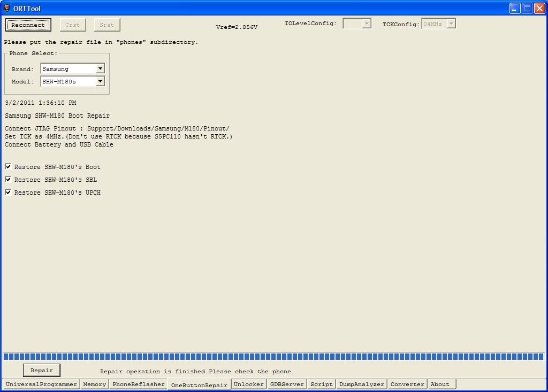Screen dimensions: 548x392
Task: Open the Script tab
Action: pos(322,385)
